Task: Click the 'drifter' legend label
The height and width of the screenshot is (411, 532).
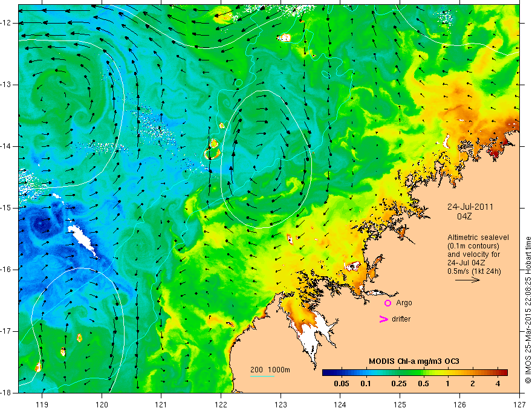Action: [x=401, y=319]
